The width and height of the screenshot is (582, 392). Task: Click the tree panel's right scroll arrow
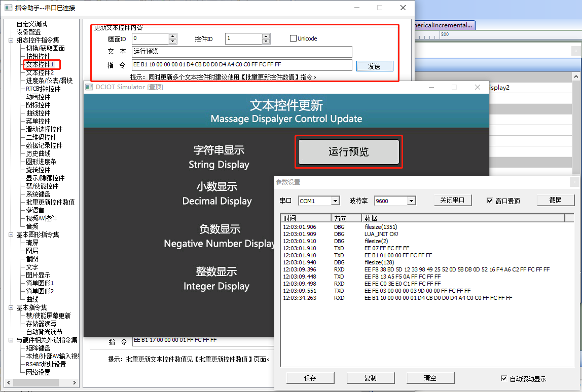coord(75,382)
